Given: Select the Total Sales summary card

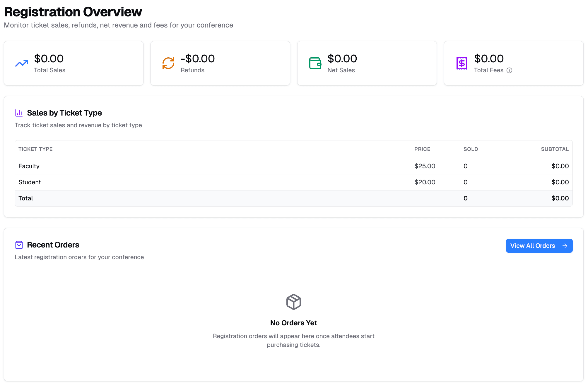Looking at the screenshot, I should 73,63.
